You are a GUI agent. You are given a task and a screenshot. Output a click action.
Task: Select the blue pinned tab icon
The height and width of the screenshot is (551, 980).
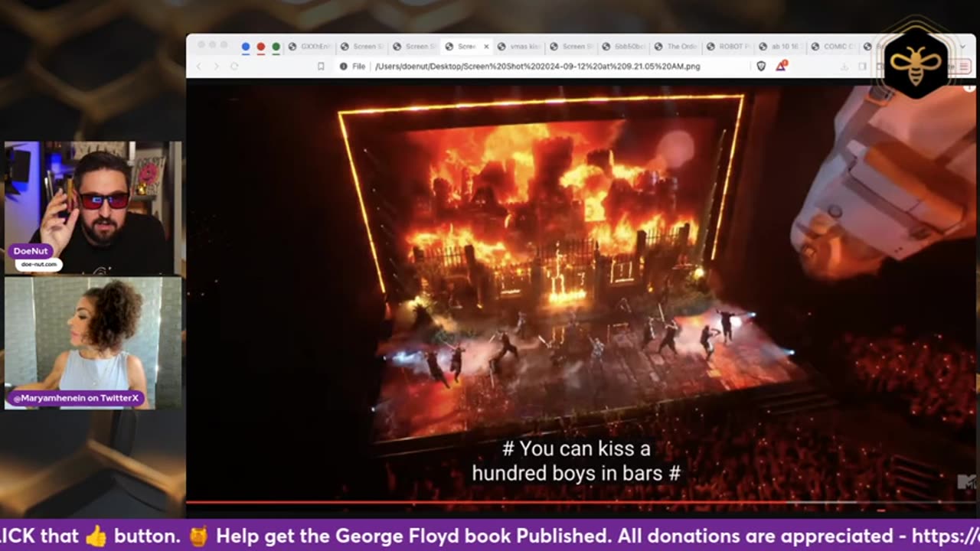[246, 47]
